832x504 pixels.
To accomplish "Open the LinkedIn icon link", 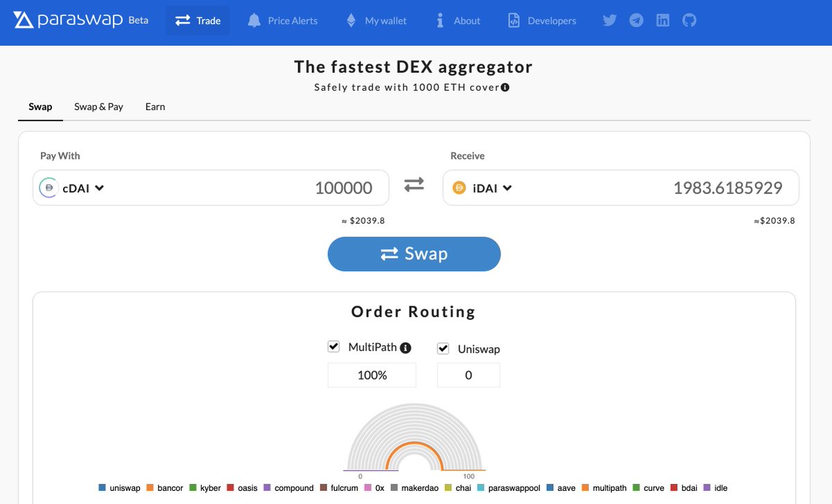I will click(x=663, y=20).
